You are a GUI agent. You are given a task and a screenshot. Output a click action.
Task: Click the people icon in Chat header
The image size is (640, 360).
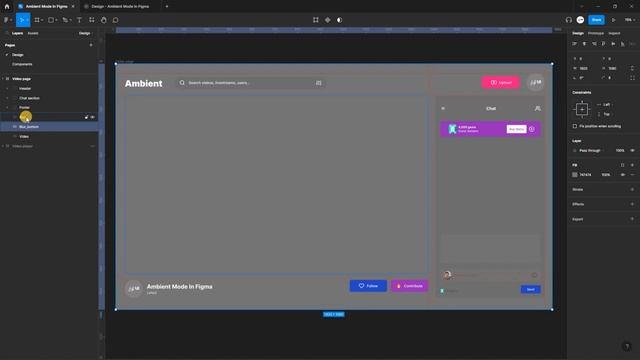click(x=538, y=108)
